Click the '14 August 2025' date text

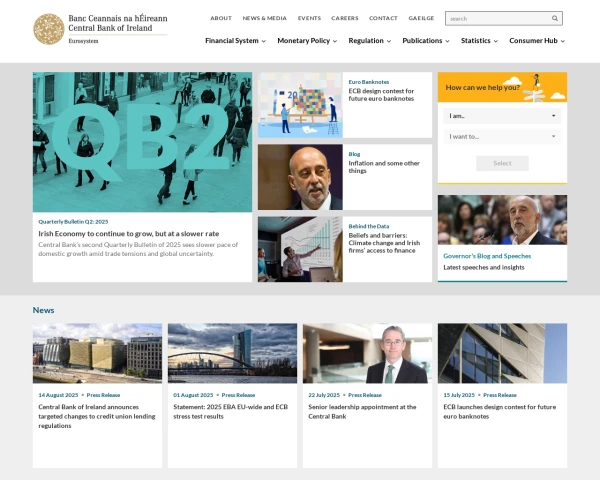(58, 395)
